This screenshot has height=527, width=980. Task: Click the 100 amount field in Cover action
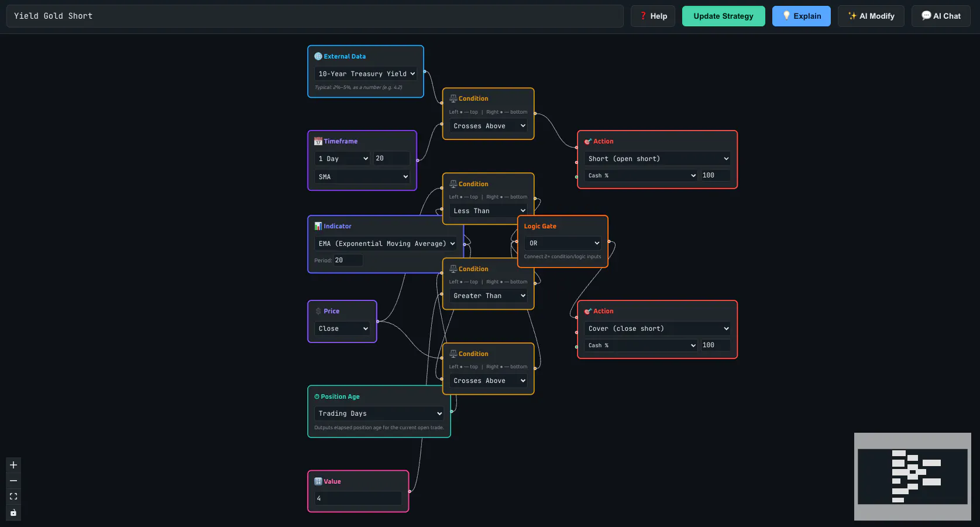tap(716, 345)
